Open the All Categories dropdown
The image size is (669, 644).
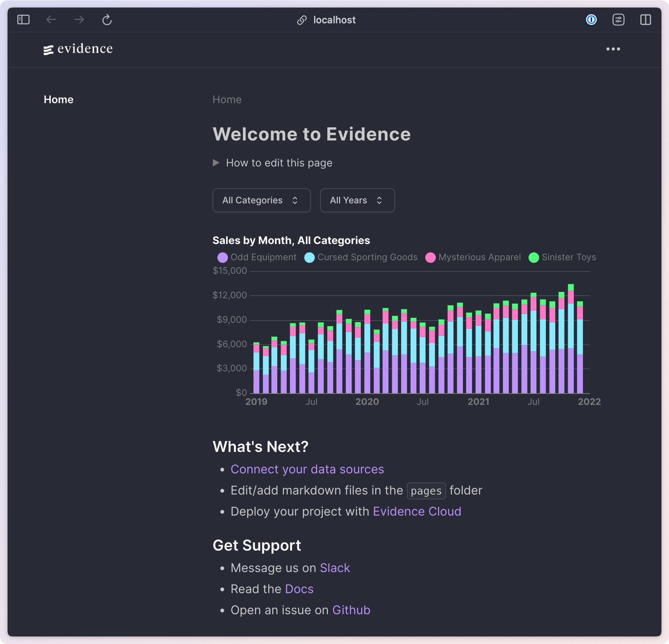[261, 200]
